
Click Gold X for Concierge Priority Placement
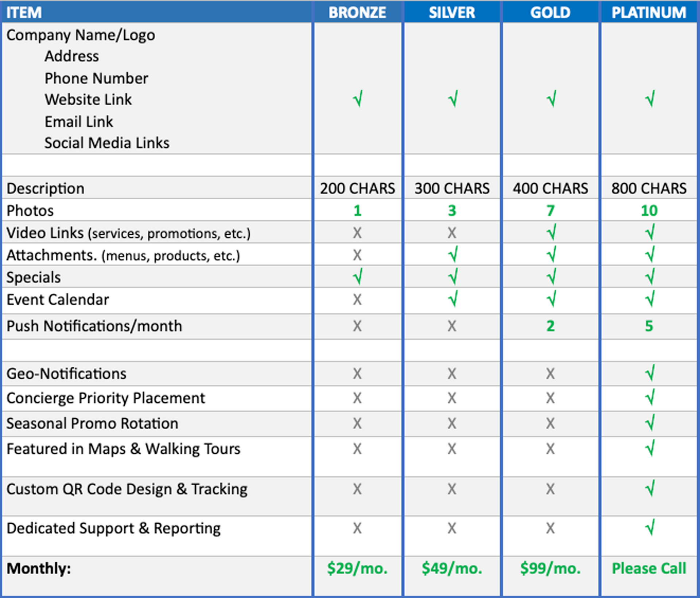[x=551, y=398]
